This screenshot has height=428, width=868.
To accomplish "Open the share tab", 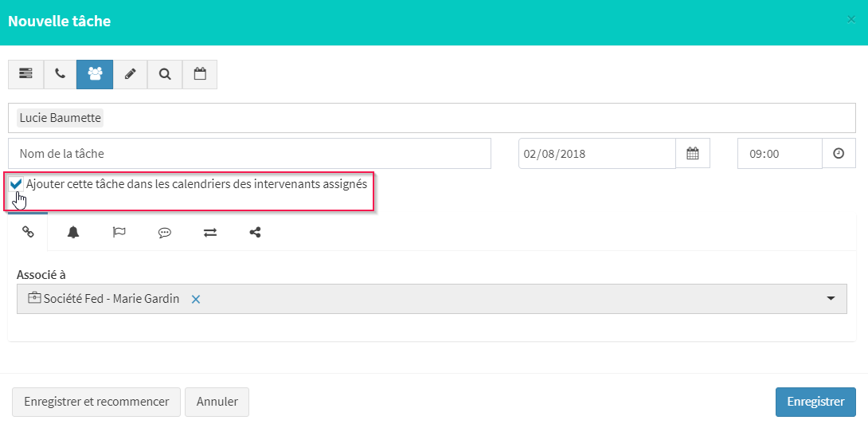I will point(255,232).
